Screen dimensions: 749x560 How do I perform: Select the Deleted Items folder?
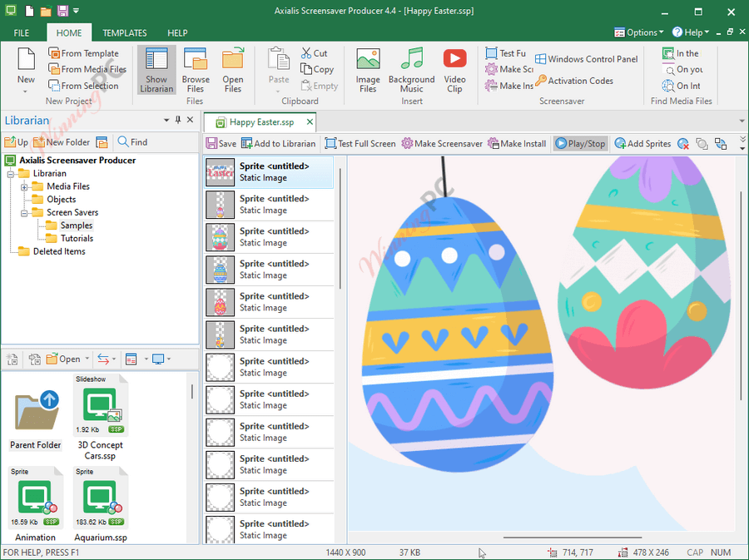point(59,251)
